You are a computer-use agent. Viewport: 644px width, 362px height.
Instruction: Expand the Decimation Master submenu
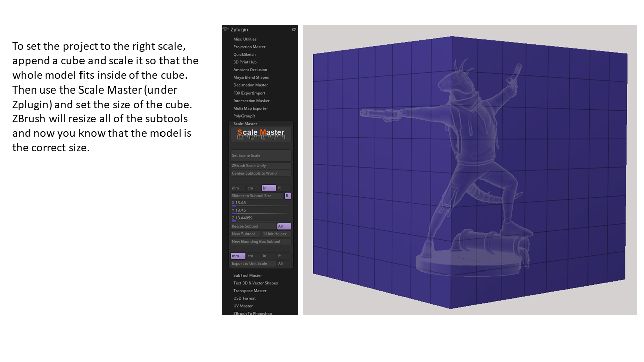click(x=251, y=85)
